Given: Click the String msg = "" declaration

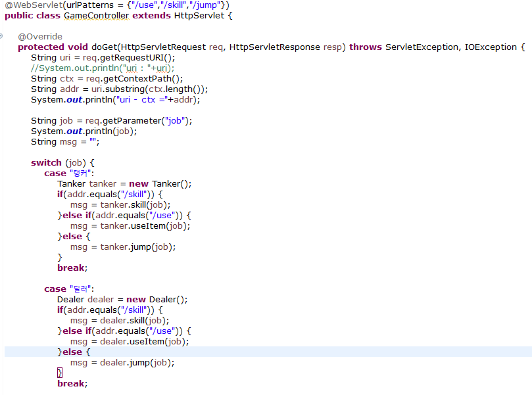Looking at the screenshot, I should coord(65,142).
